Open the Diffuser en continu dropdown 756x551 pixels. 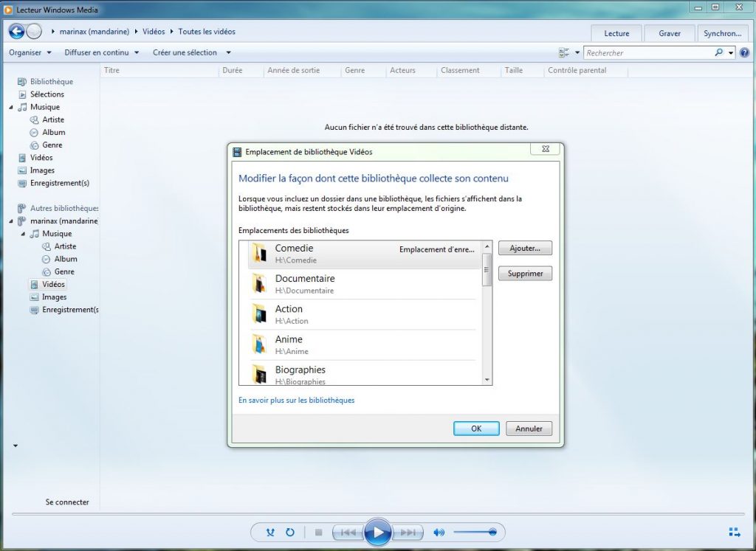point(101,52)
